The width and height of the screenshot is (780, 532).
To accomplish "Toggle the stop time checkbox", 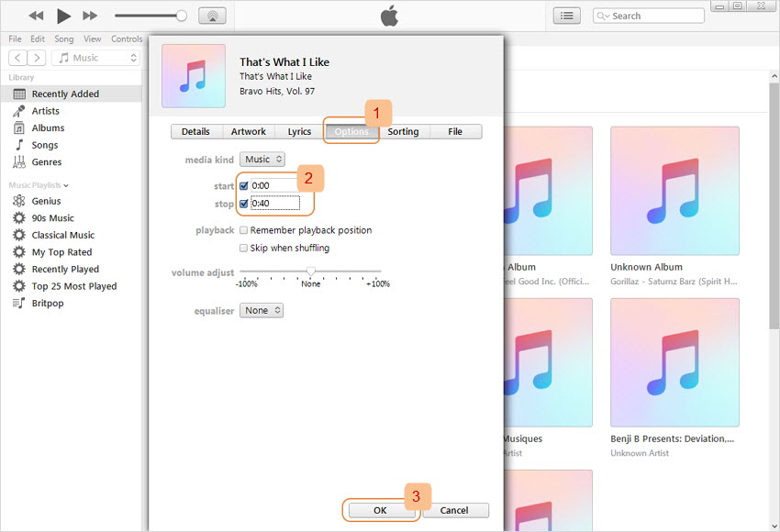I will click(x=244, y=204).
